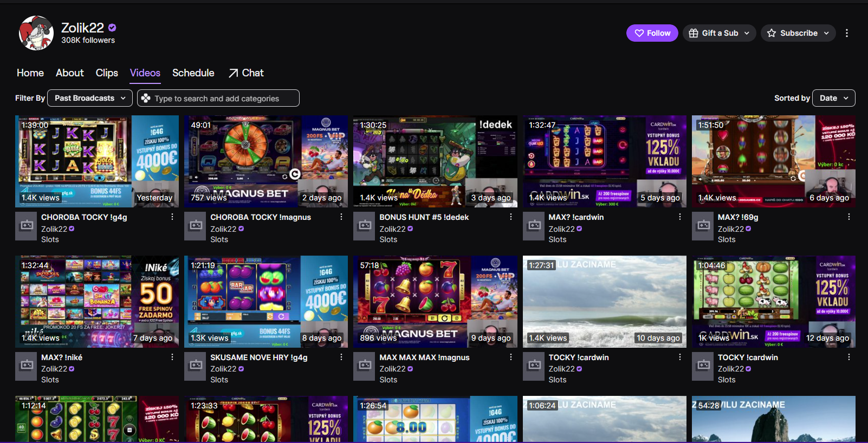The width and height of the screenshot is (868, 443).
Task: Switch to the About tab
Action: (70, 73)
